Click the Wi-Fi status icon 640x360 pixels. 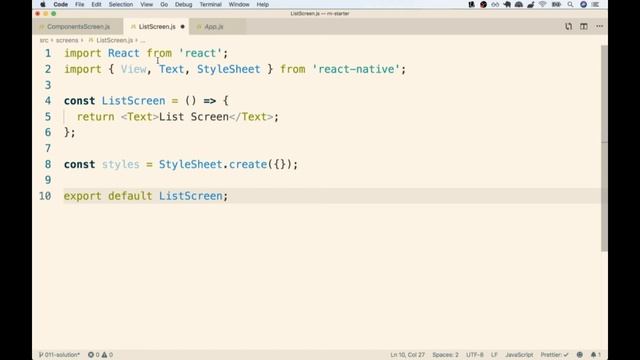point(542,4)
